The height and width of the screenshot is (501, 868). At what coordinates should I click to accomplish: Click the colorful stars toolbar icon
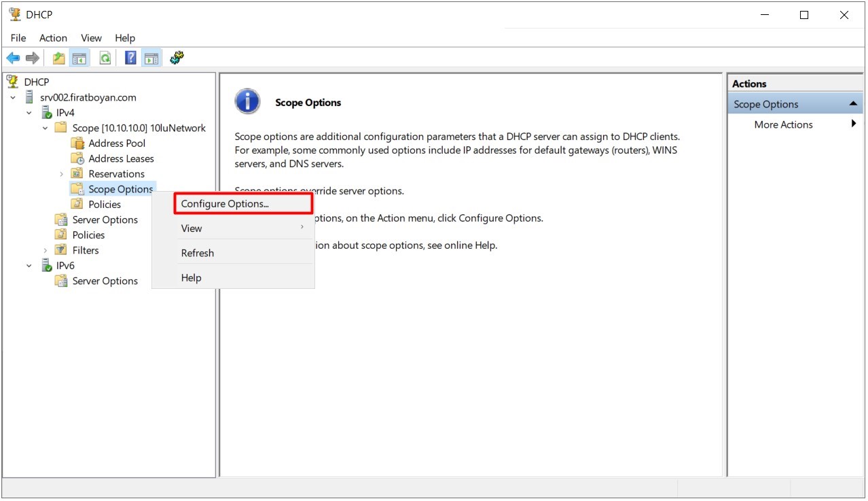click(177, 58)
